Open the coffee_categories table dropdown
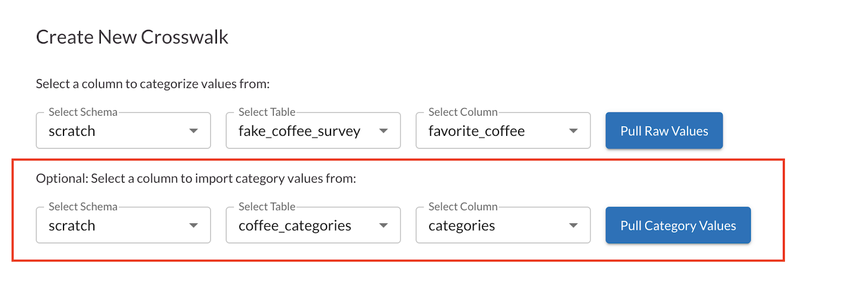Screen dimensions: 868x282 click(x=312, y=225)
